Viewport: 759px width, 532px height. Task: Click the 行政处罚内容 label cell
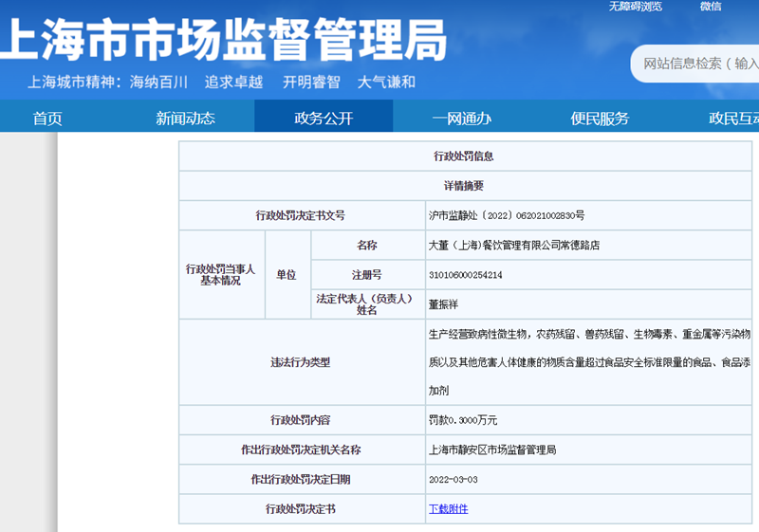(301, 420)
